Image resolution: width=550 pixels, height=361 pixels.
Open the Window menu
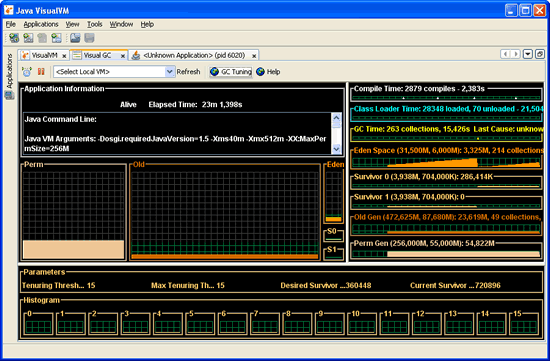pyautogui.click(x=121, y=24)
